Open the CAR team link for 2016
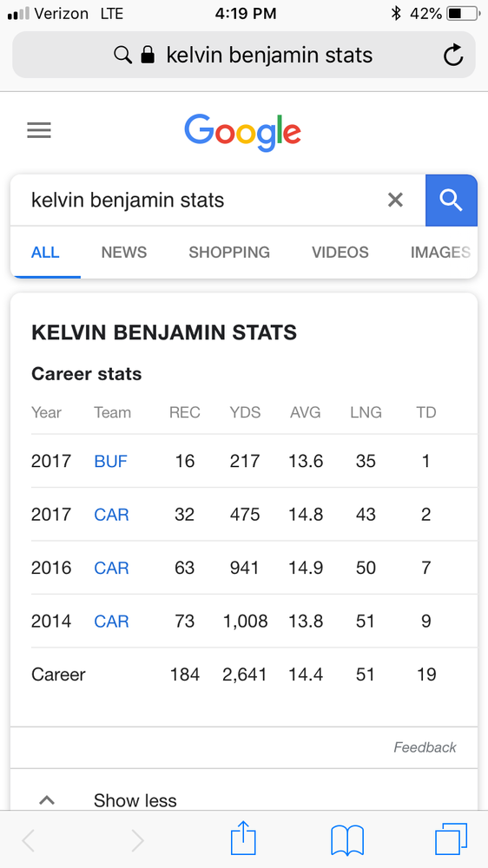 [111, 568]
